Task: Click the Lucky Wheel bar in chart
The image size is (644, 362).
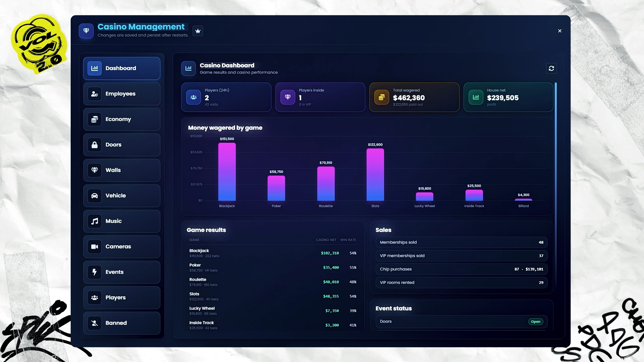Action: coord(425,197)
